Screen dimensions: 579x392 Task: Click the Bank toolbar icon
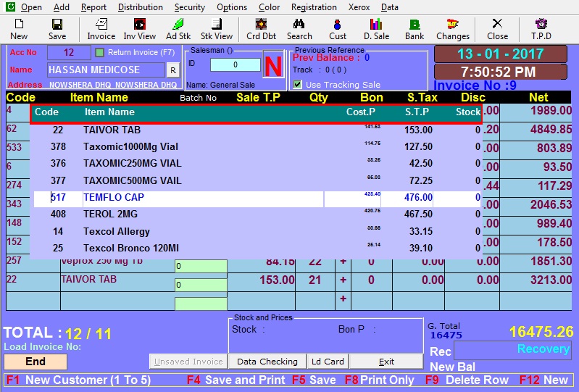415,29
